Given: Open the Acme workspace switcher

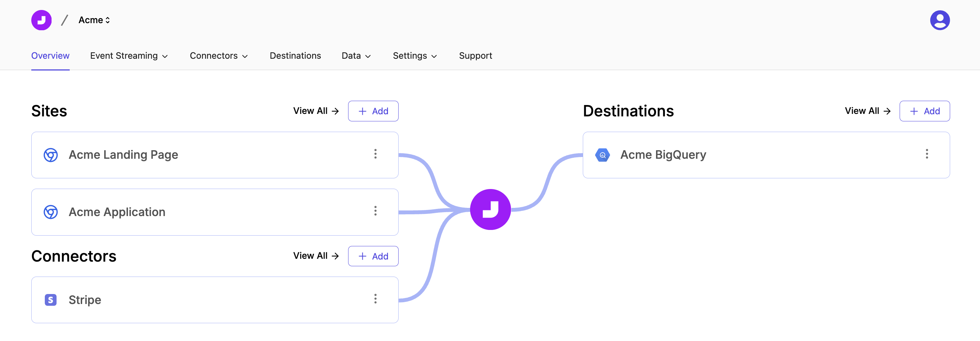Looking at the screenshot, I should coord(94,20).
